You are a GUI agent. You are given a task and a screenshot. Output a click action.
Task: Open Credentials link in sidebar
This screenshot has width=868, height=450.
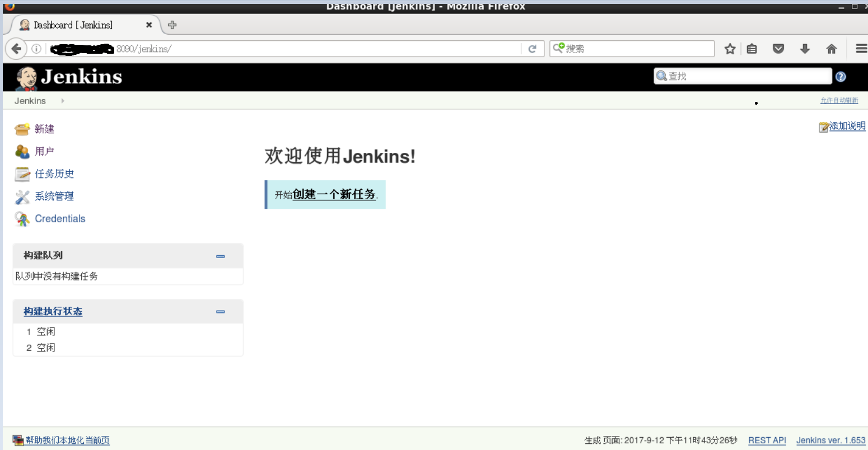(60, 219)
